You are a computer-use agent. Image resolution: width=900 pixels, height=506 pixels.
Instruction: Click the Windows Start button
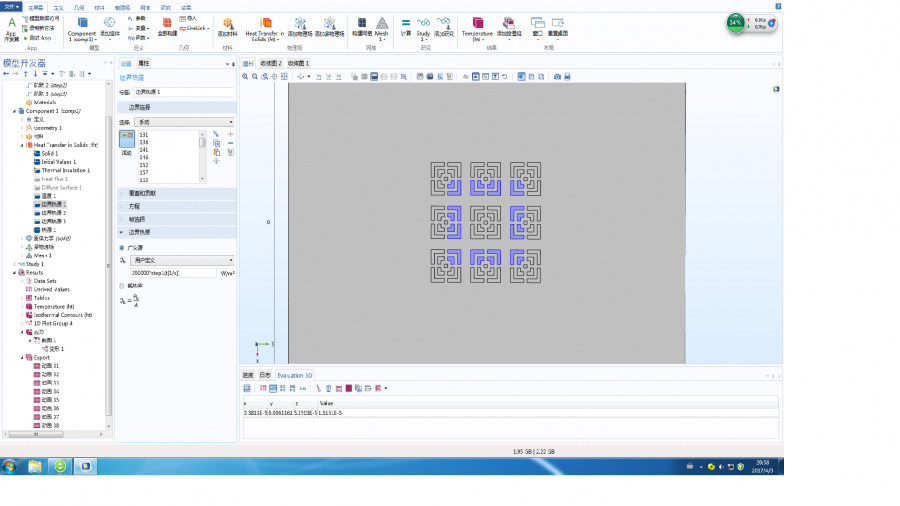pos(10,466)
